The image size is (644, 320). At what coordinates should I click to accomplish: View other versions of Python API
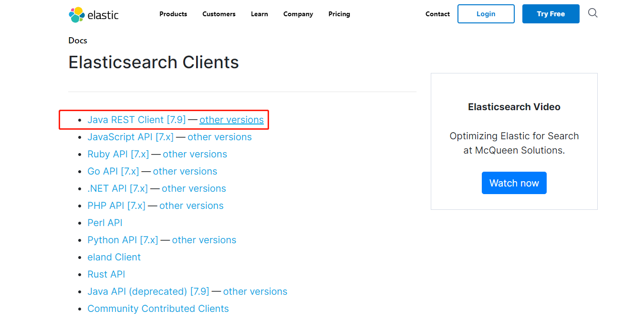click(x=204, y=240)
